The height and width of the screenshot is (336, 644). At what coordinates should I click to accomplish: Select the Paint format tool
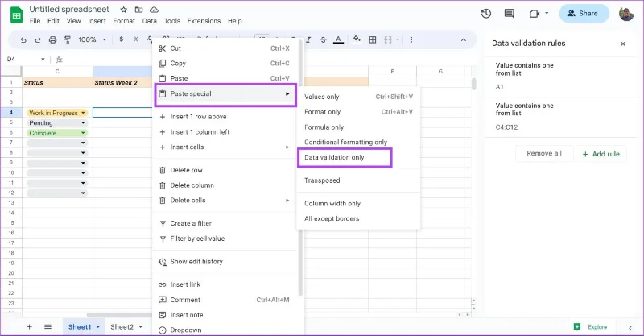(x=67, y=40)
